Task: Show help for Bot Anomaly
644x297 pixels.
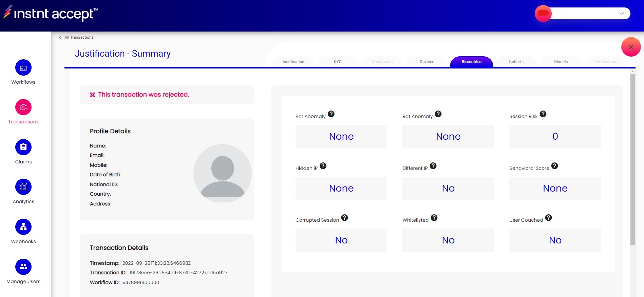Action: pos(331,114)
